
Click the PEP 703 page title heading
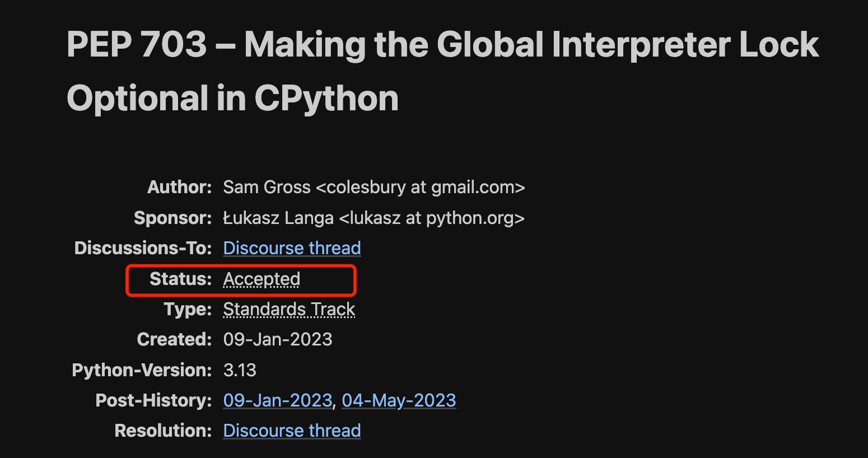(x=442, y=71)
